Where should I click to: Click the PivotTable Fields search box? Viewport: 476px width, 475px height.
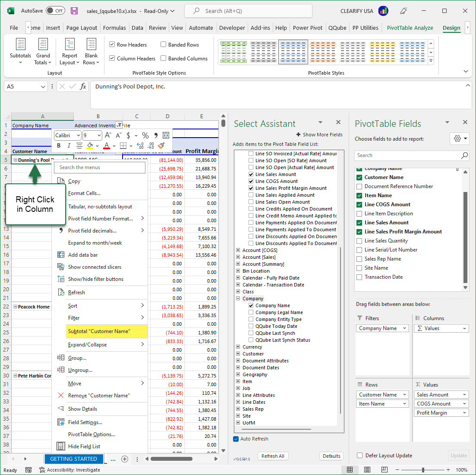[x=412, y=155]
